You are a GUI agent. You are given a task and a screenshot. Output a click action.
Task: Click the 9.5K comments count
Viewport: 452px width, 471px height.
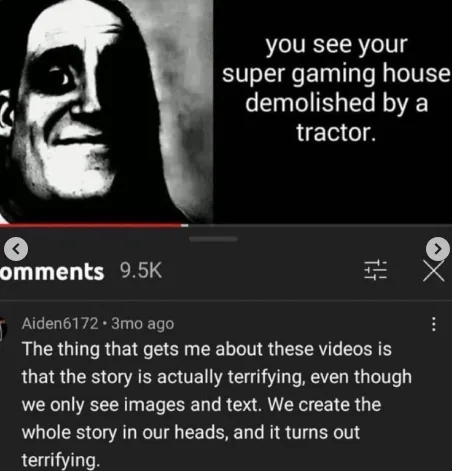tap(141, 270)
